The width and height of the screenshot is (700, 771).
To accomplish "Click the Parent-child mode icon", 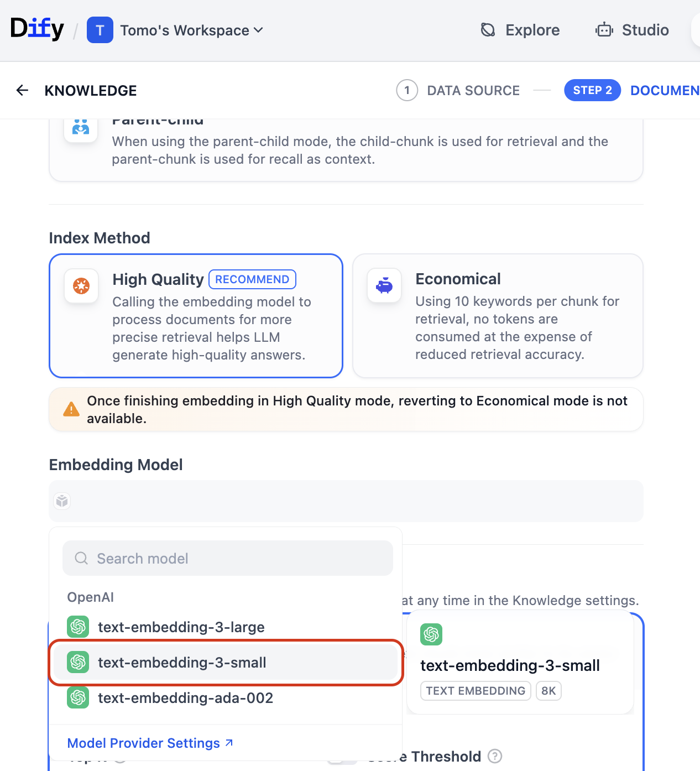I will 81,127.
